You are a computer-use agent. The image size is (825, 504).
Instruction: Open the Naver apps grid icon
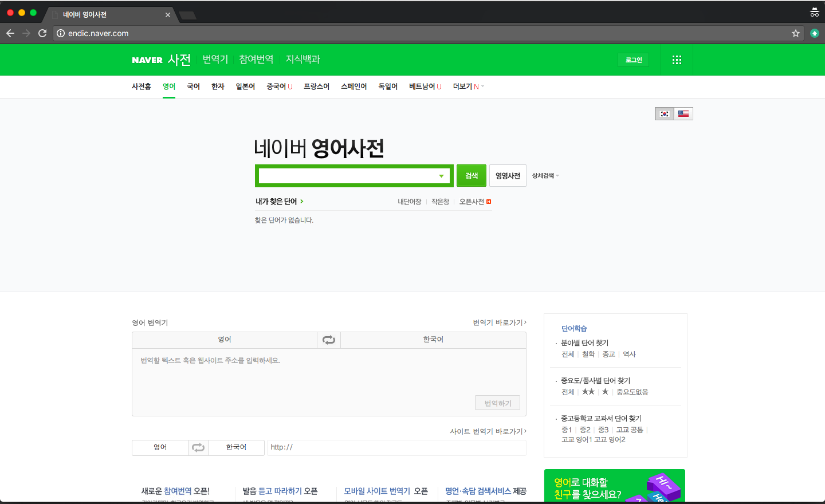pyautogui.click(x=677, y=60)
